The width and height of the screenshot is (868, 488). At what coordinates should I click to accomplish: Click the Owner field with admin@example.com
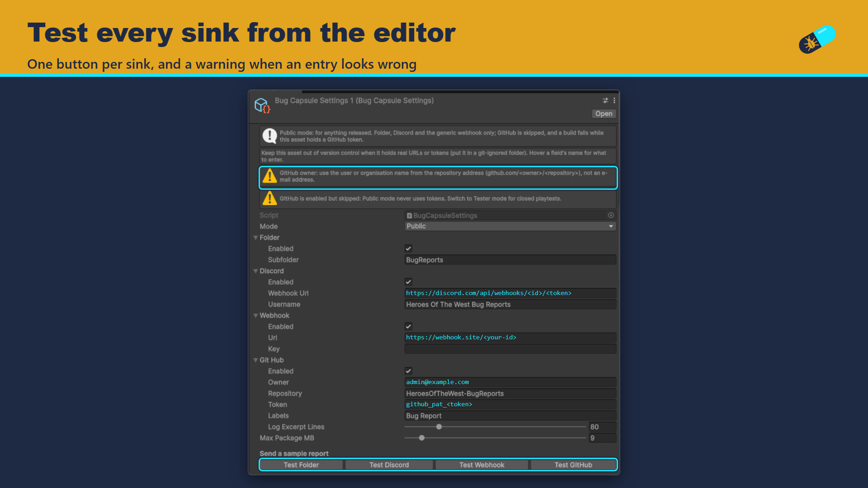pyautogui.click(x=510, y=382)
